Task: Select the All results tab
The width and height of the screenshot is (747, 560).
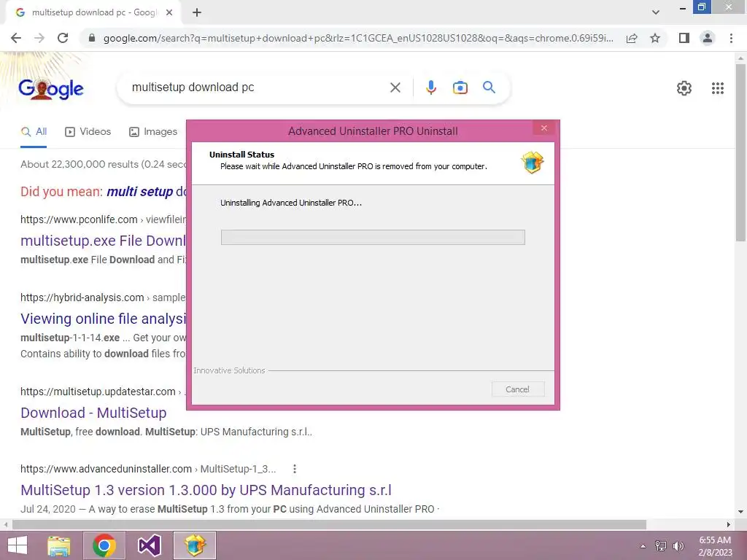Action: (34, 132)
